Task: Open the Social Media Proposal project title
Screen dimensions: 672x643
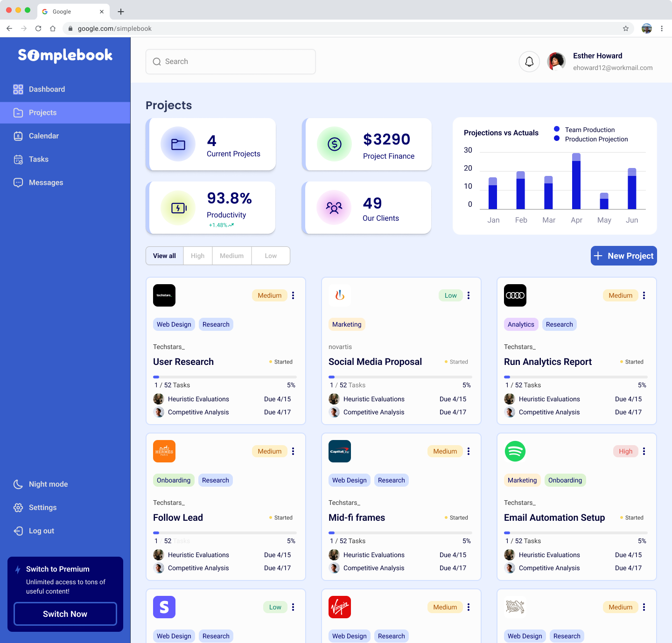Action: tap(375, 362)
